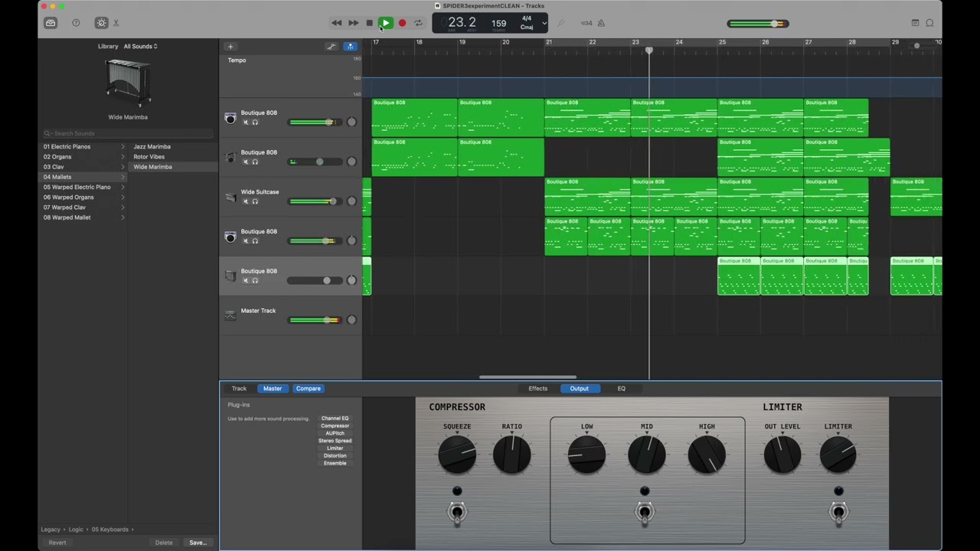
Task: Solo the topmost Boutique 808 track
Action: point(255,122)
